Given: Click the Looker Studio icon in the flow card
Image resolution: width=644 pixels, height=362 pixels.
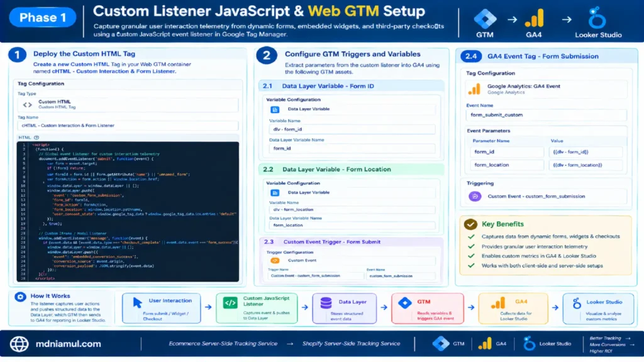Looking at the screenshot, I should coord(577,304).
